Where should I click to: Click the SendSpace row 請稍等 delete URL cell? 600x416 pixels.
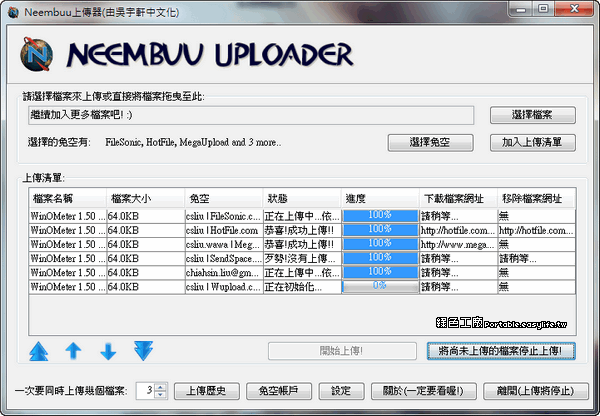536,259
